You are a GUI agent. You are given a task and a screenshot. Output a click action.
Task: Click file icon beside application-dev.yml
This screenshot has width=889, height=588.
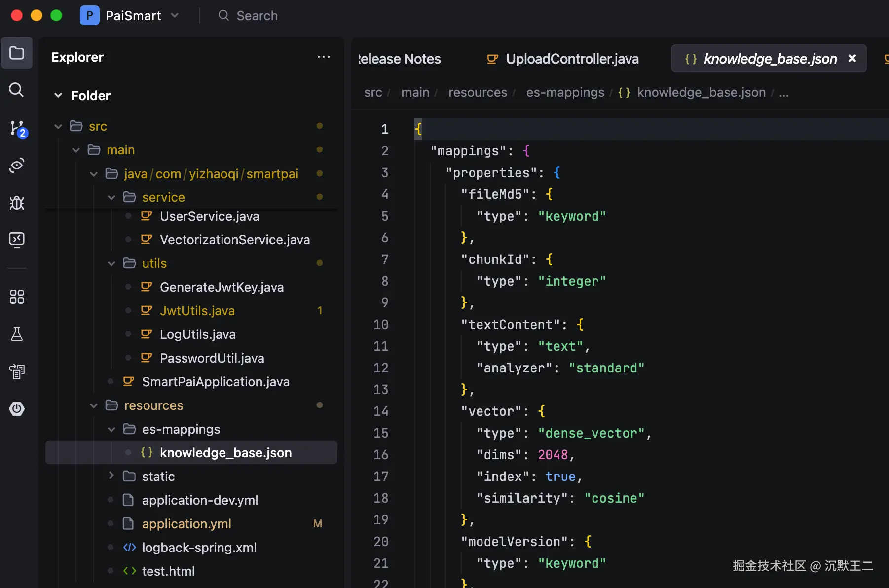coord(128,500)
